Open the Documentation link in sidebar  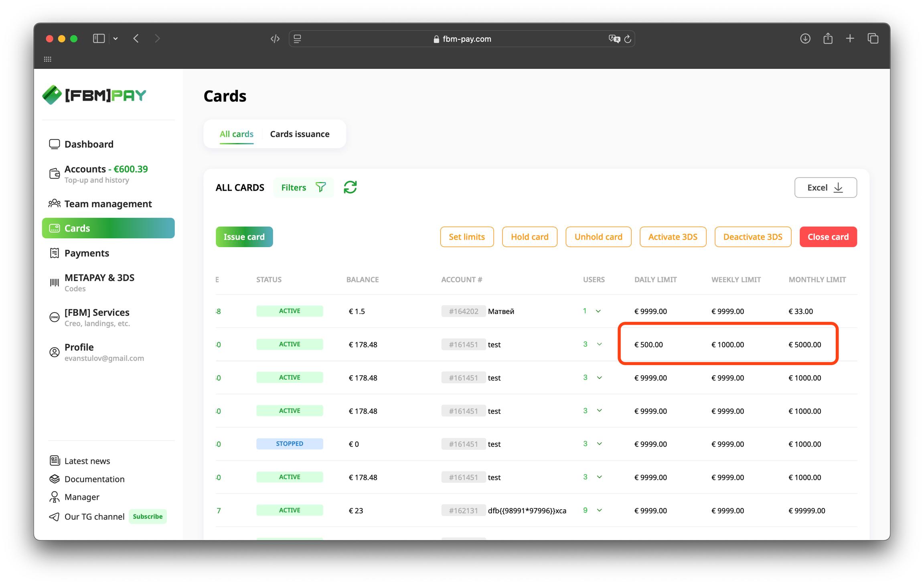94,479
